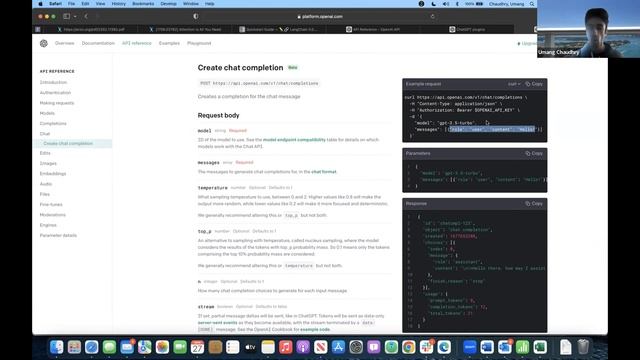This screenshot has height=360, width=640.
Task: Open the Documentation nav link
Action: [x=98, y=43]
